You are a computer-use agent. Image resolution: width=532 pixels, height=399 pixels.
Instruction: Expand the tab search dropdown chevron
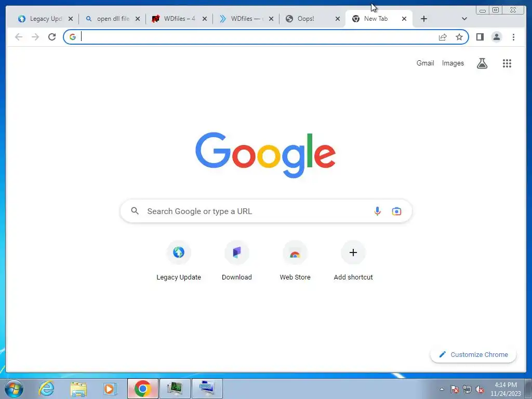(x=464, y=19)
